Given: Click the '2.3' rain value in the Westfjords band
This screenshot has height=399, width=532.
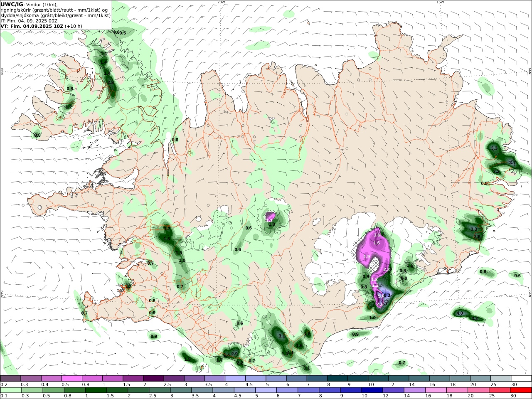Looking at the screenshot, I should (110, 82).
